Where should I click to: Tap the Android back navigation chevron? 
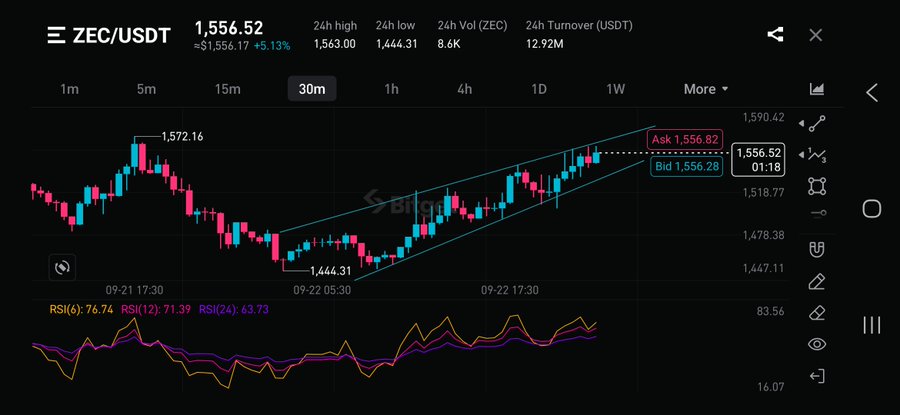pyautogui.click(x=872, y=92)
